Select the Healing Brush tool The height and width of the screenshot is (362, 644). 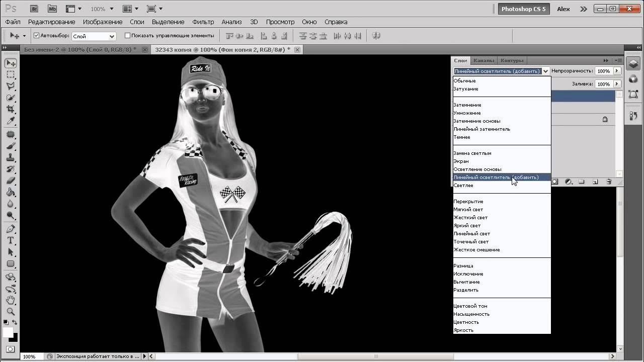[11, 134]
